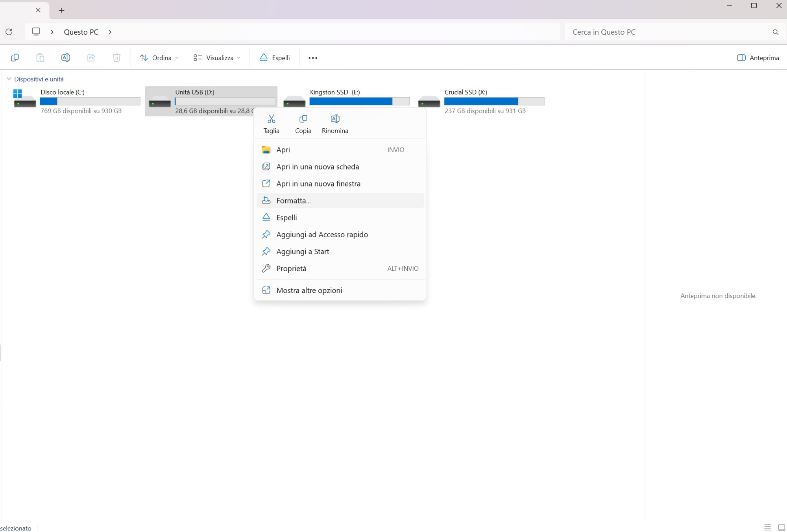Collapse the Dispositivi e unità group
The width and height of the screenshot is (787, 532).
coord(9,79)
